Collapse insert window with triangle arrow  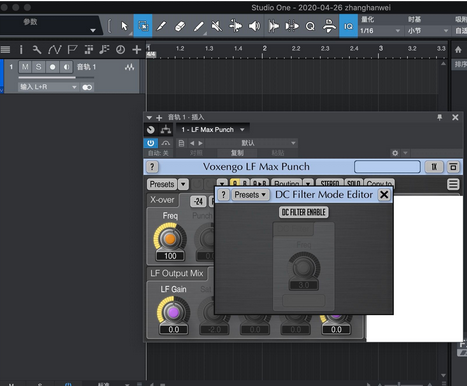tap(149, 117)
